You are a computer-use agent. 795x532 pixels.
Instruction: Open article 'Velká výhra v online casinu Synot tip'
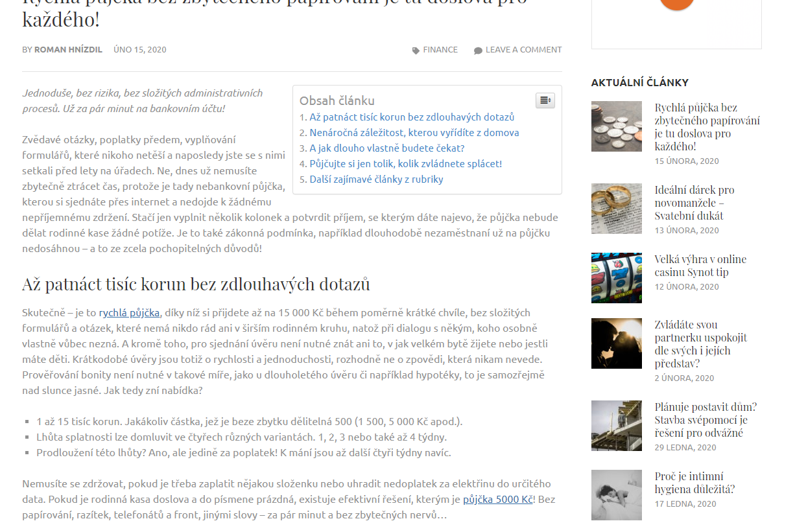pos(700,266)
